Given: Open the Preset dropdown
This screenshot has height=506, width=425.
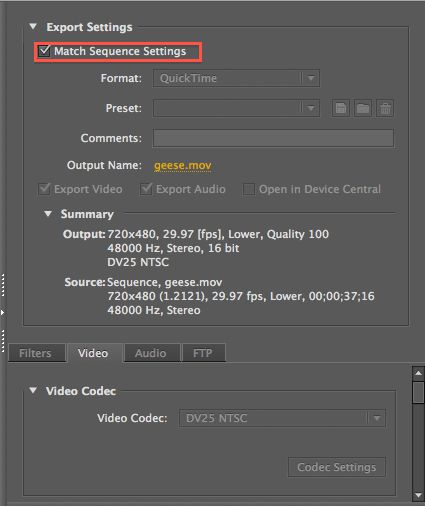Looking at the screenshot, I should point(236,108).
